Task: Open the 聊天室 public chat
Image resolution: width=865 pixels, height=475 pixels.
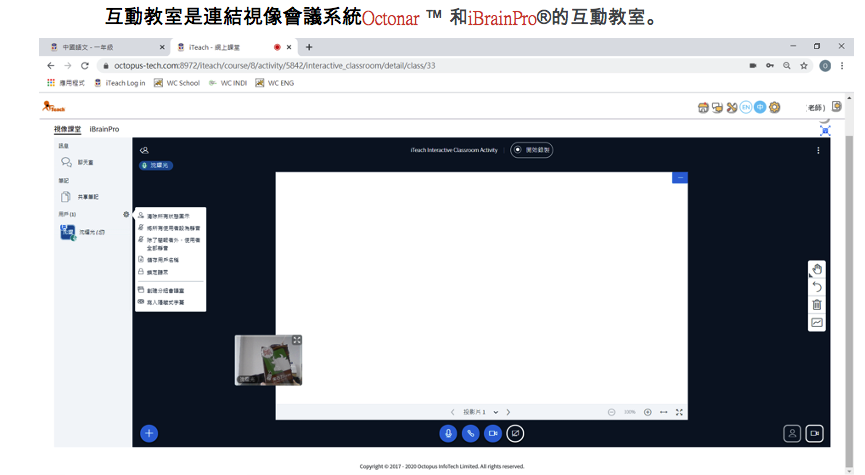Action: click(x=77, y=162)
